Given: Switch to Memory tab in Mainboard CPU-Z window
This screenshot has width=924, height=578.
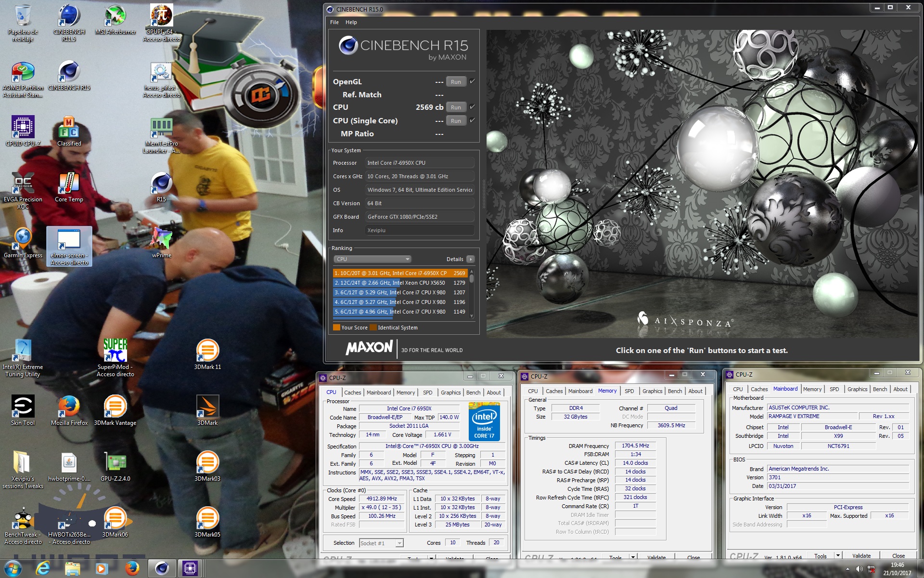Looking at the screenshot, I should pos(812,389).
